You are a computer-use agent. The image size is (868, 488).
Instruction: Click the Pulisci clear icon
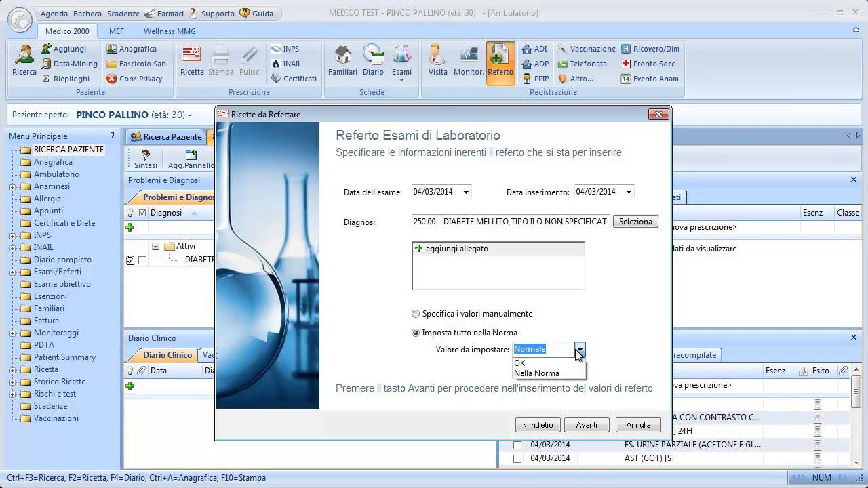250,61
